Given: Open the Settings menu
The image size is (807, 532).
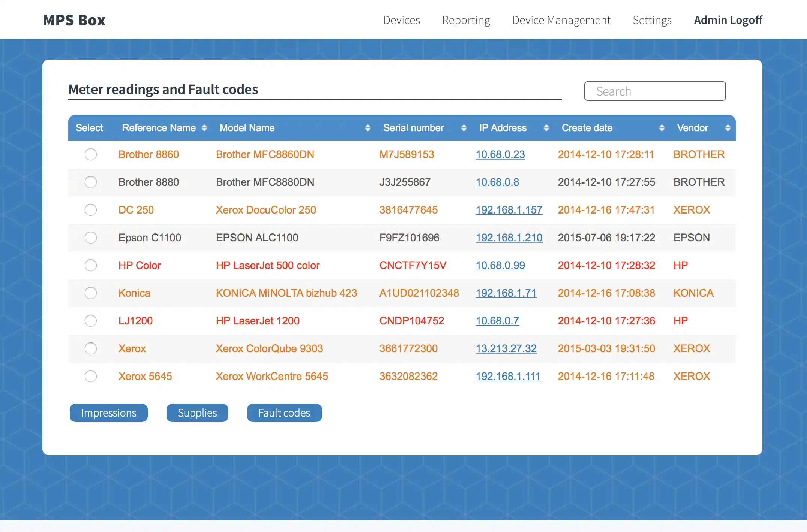Looking at the screenshot, I should pyautogui.click(x=652, y=20).
